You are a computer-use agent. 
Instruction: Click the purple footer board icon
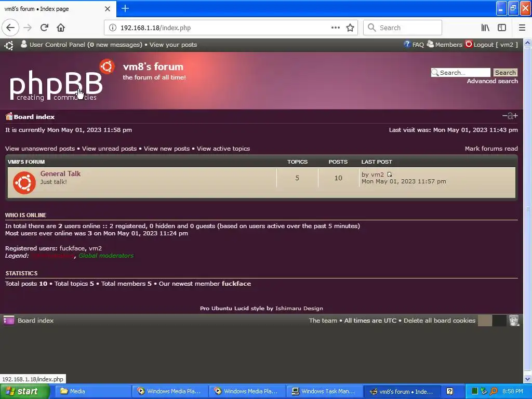(8, 320)
